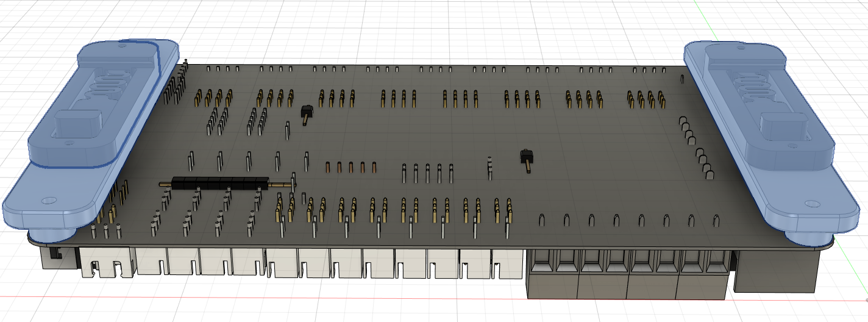Click the column of rounded pins near right bracket

pos(696,149)
